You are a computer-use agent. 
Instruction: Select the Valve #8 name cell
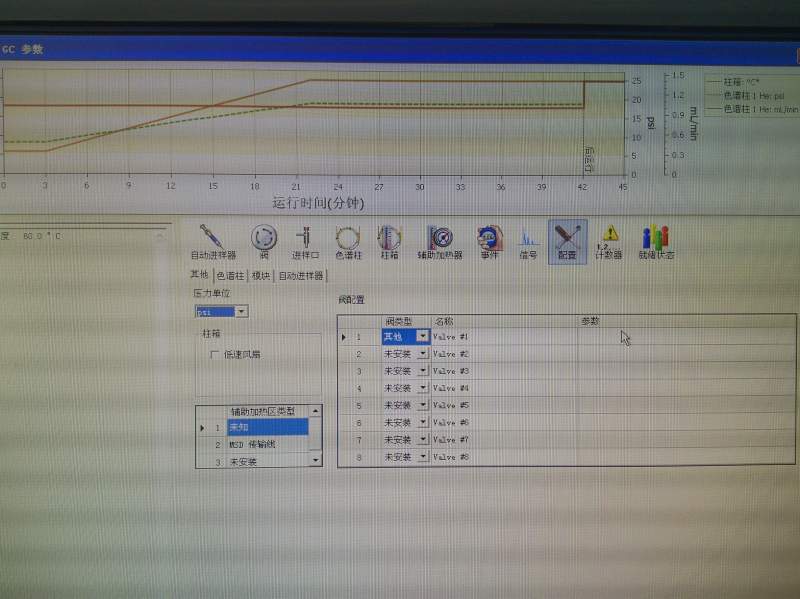[504, 457]
